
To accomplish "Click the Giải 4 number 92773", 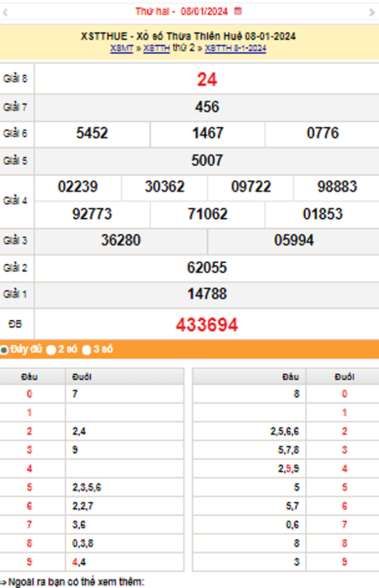I will coord(92,214).
